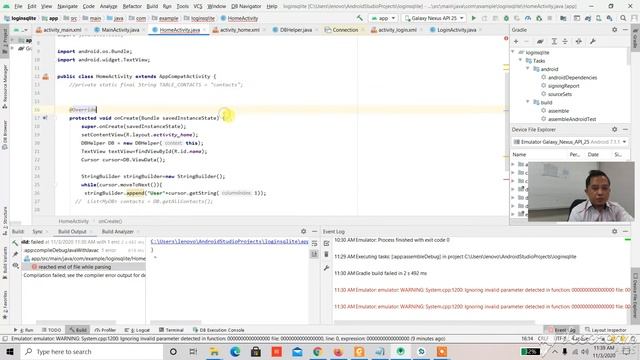The width and height of the screenshot is (640, 360).
Task: Open Event Log wrench settings icon
Action: pyautogui.click(x=327, y=268)
